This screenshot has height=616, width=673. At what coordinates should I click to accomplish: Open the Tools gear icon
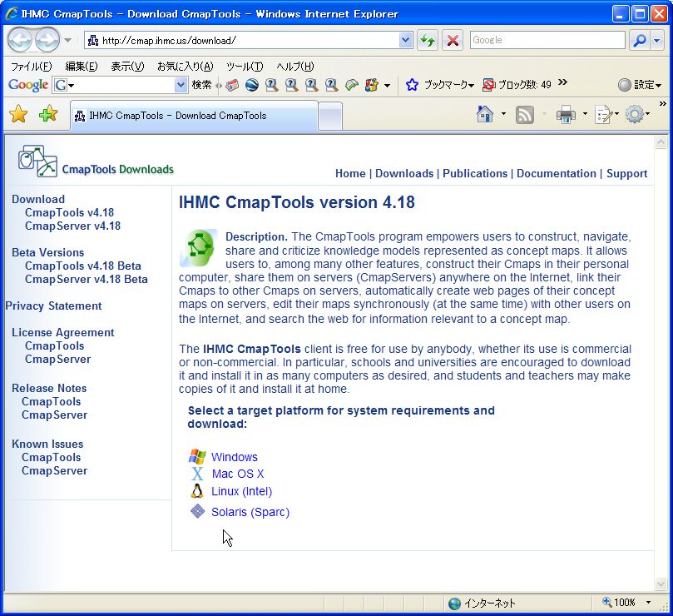click(635, 114)
